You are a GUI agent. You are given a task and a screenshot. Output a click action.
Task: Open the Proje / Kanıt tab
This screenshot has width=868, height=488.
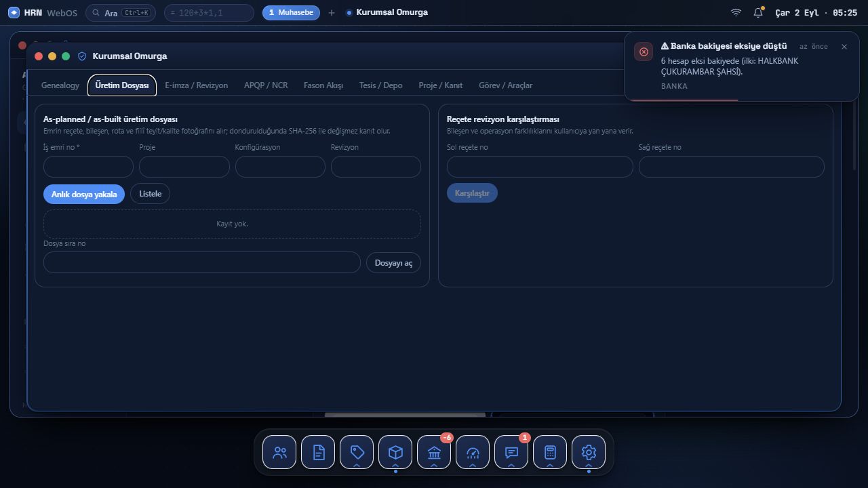pos(441,85)
